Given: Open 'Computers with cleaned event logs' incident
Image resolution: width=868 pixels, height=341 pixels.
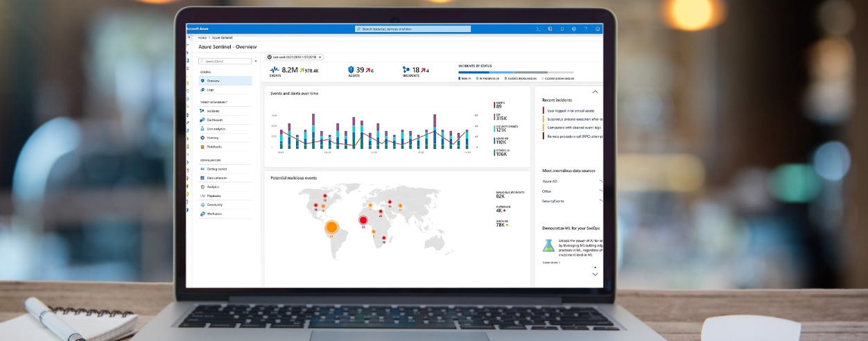Looking at the screenshot, I should pyautogui.click(x=572, y=128).
